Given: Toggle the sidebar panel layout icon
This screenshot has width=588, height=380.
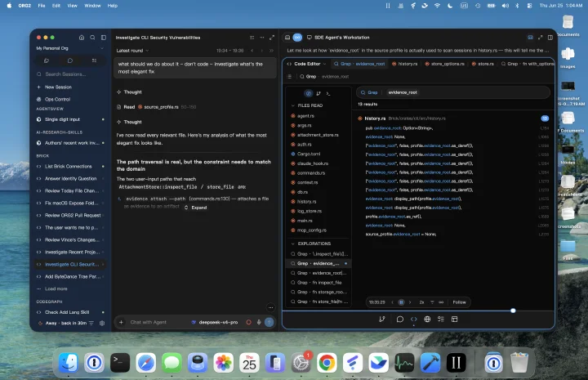Looking at the screenshot, I should (x=104, y=38).
